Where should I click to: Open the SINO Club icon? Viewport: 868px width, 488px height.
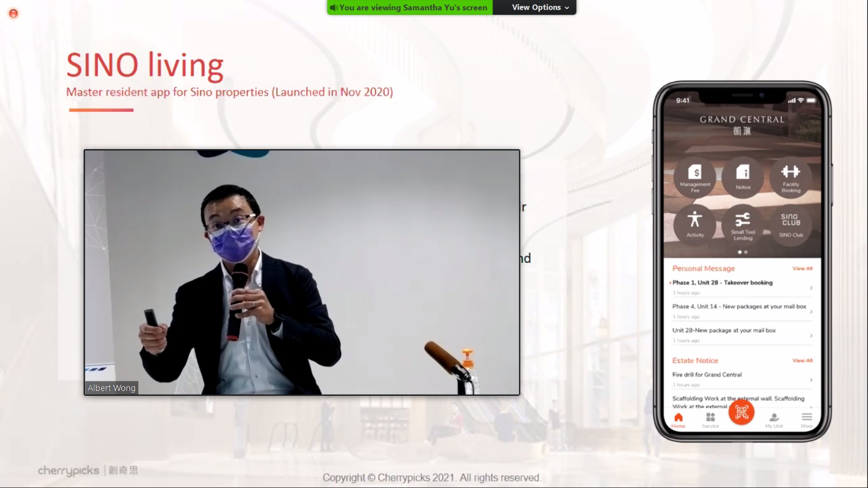(x=790, y=224)
